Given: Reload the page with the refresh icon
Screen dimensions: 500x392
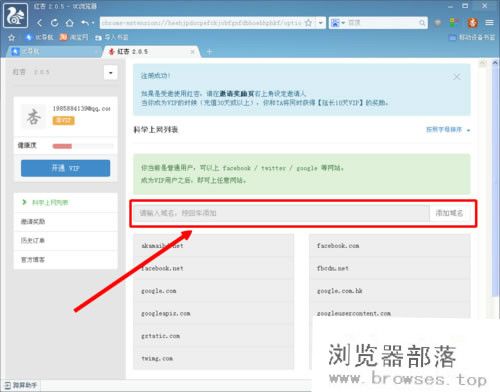Looking at the screenshot, I should pyautogui.click(x=54, y=23).
